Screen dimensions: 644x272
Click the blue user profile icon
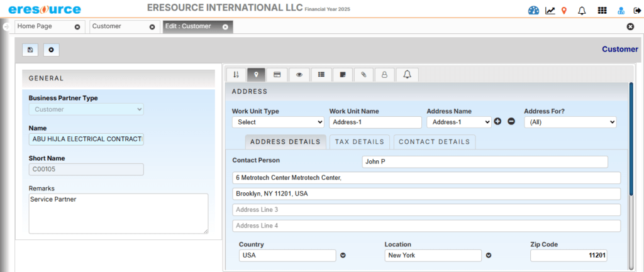tap(621, 10)
